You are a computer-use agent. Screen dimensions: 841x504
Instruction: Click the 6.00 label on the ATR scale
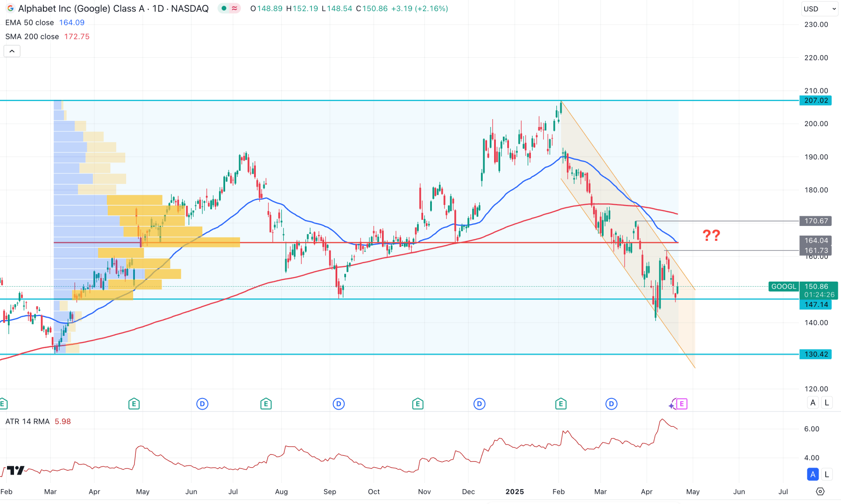coord(812,429)
